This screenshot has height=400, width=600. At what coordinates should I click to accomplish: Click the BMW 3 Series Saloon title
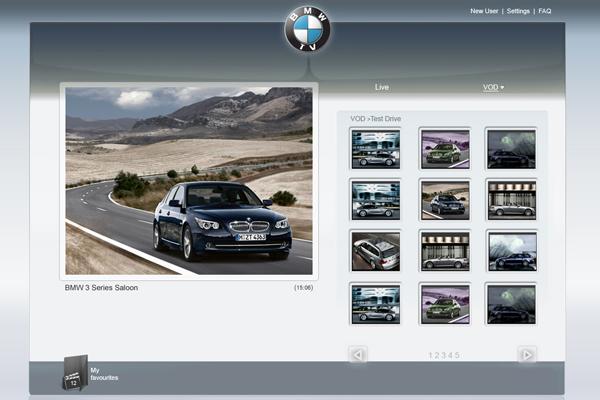tap(101, 287)
